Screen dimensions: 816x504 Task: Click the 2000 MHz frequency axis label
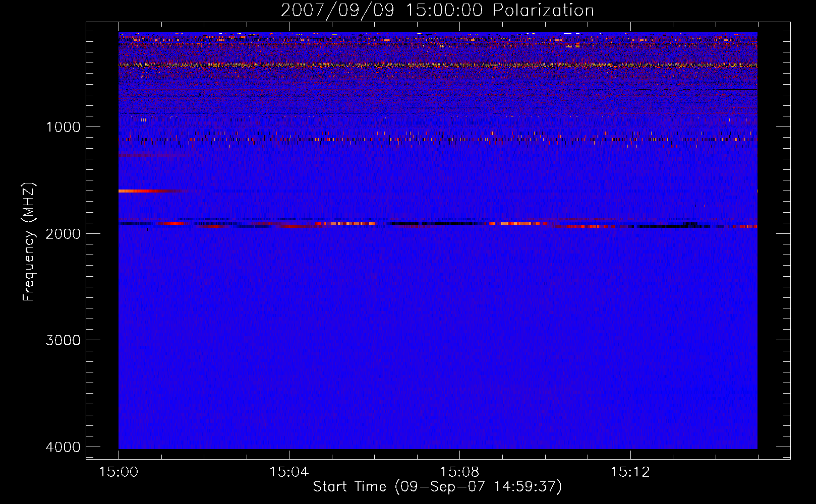click(x=63, y=233)
